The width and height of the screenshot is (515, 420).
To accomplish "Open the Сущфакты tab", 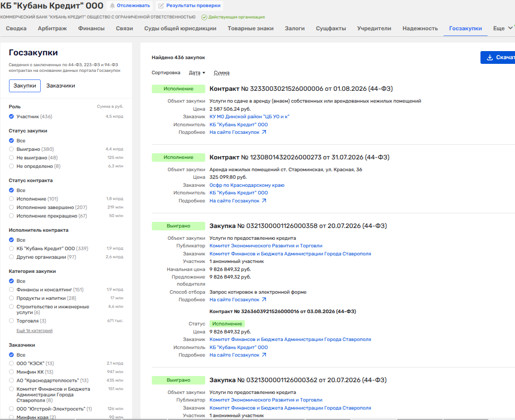I will (331, 28).
